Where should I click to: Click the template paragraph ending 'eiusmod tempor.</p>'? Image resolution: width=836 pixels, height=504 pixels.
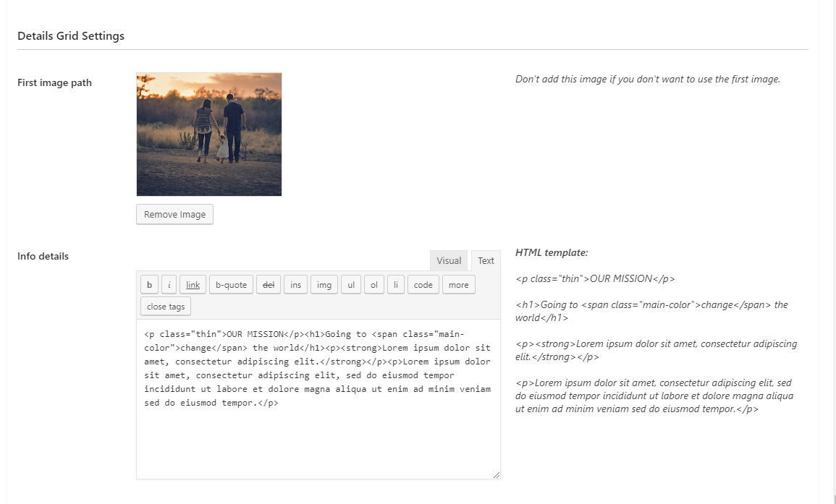[654, 396]
